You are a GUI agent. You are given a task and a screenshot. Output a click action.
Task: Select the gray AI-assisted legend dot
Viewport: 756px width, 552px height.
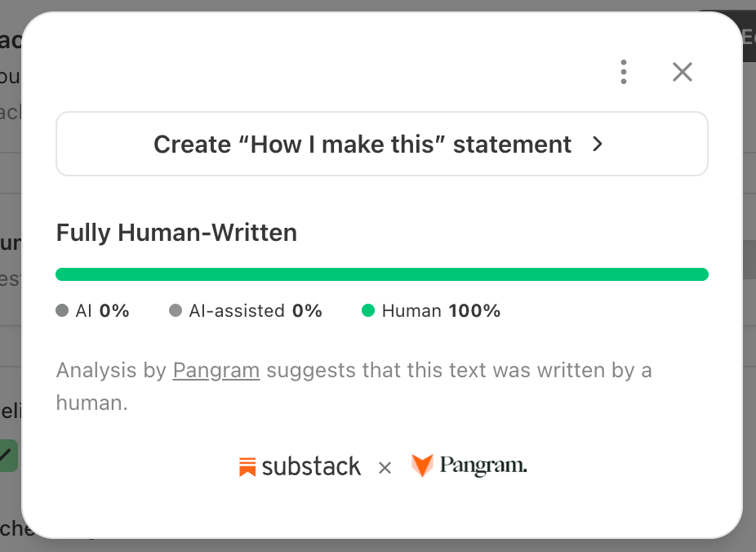[176, 310]
